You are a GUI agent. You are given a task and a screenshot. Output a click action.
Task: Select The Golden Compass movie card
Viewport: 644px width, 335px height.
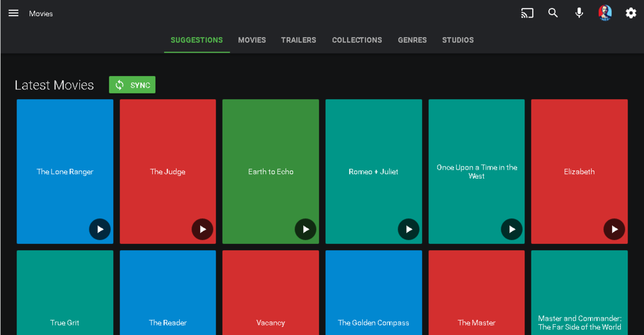tap(374, 295)
